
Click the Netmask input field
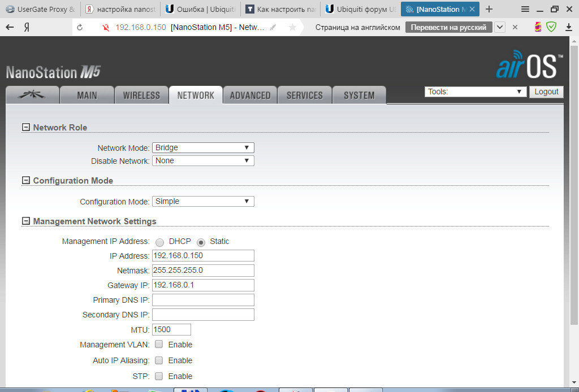click(203, 271)
